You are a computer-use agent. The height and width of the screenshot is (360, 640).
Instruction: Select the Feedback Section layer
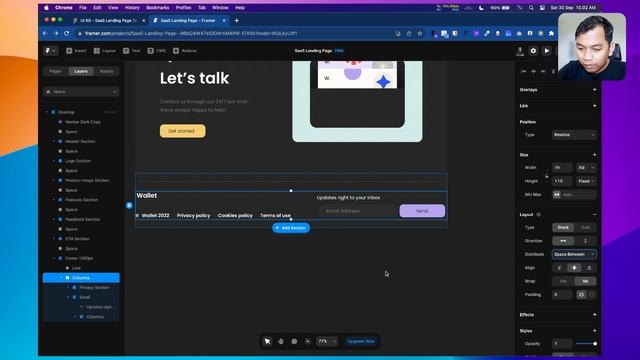(82, 219)
